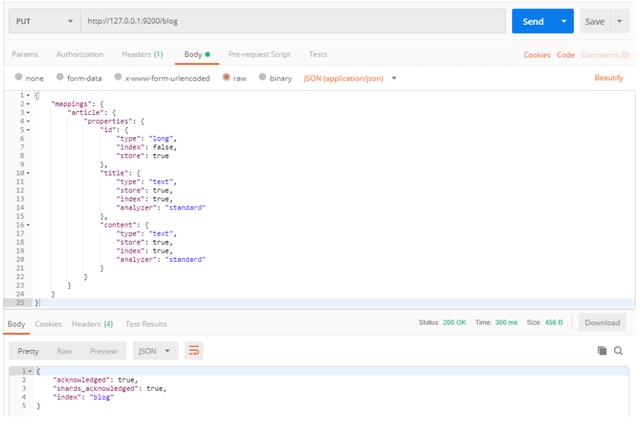640x425 pixels.
Task: Click the blue Send button
Action: (533, 21)
